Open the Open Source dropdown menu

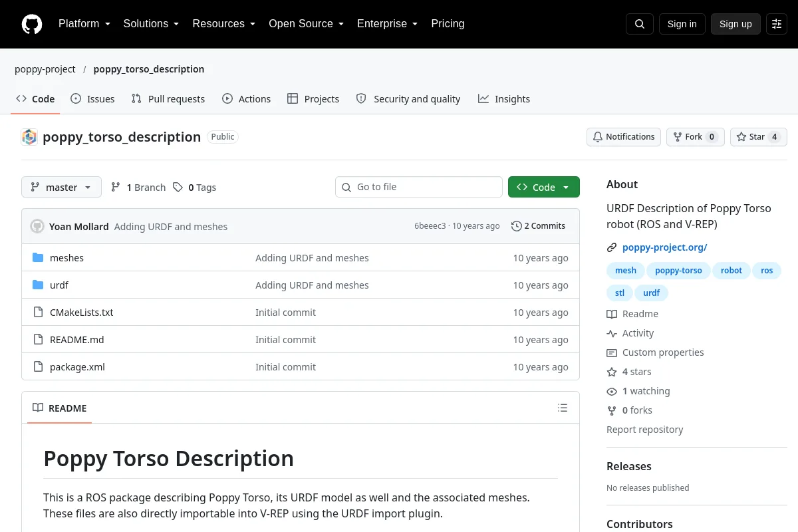tap(306, 24)
